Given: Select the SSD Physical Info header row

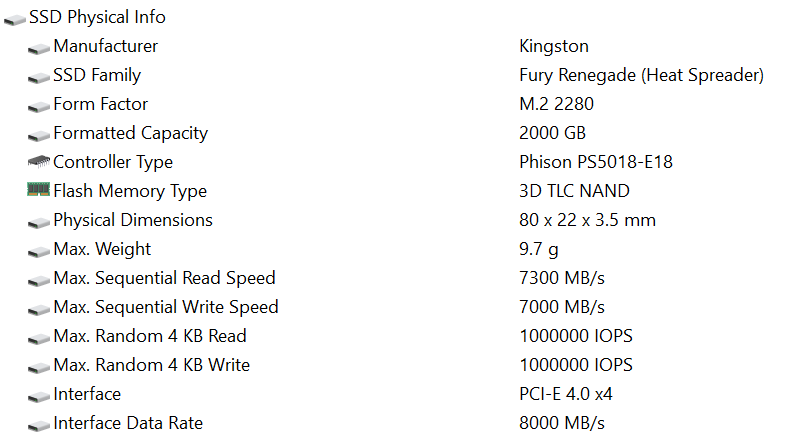Looking at the screenshot, I should tap(97, 17).
